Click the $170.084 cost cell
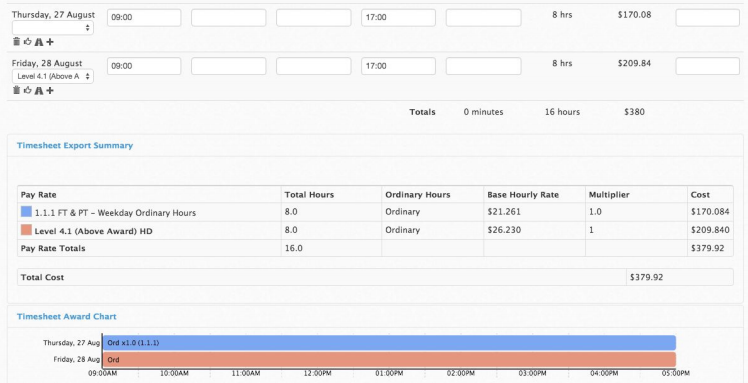Image resolution: width=748 pixels, height=383 pixels. click(710, 212)
